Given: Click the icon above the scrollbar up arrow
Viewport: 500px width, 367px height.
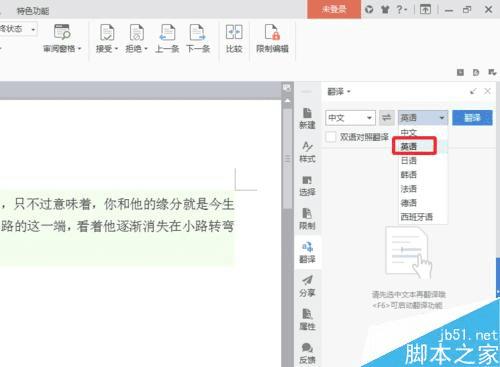Looking at the screenshot, I should point(287,88).
